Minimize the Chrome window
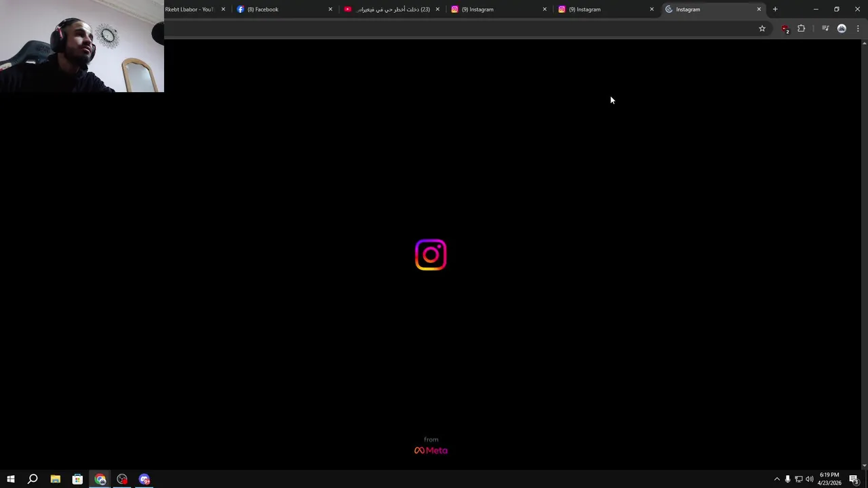The height and width of the screenshot is (488, 868). [x=816, y=9]
